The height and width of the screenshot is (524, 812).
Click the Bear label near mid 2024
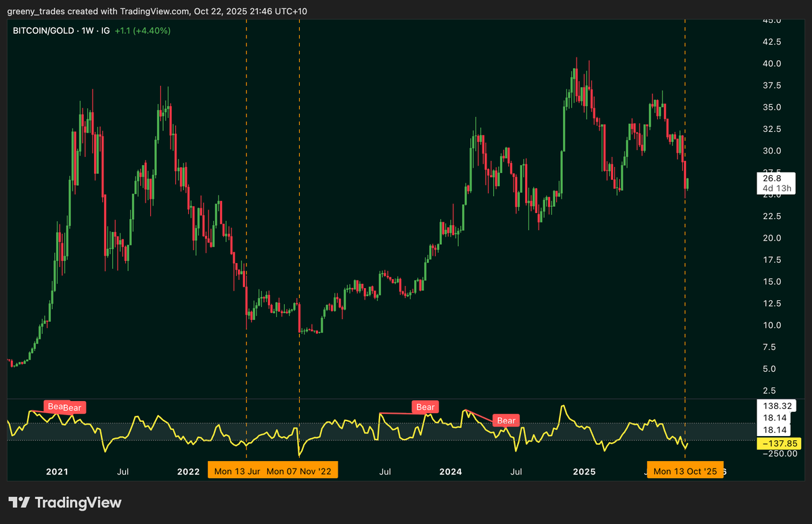pyautogui.click(x=506, y=421)
